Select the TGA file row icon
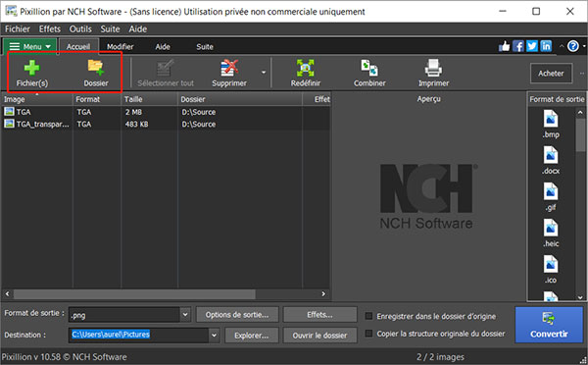The image size is (588, 365). (10, 112)
